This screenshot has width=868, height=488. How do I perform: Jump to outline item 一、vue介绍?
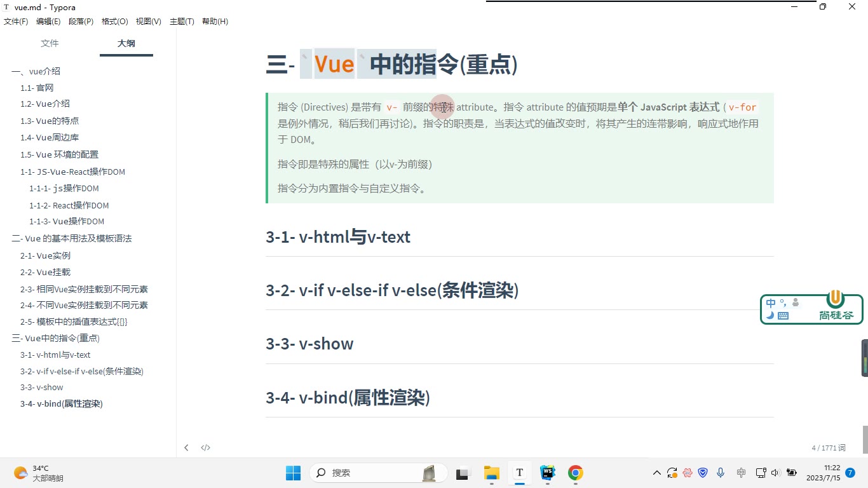36,71
